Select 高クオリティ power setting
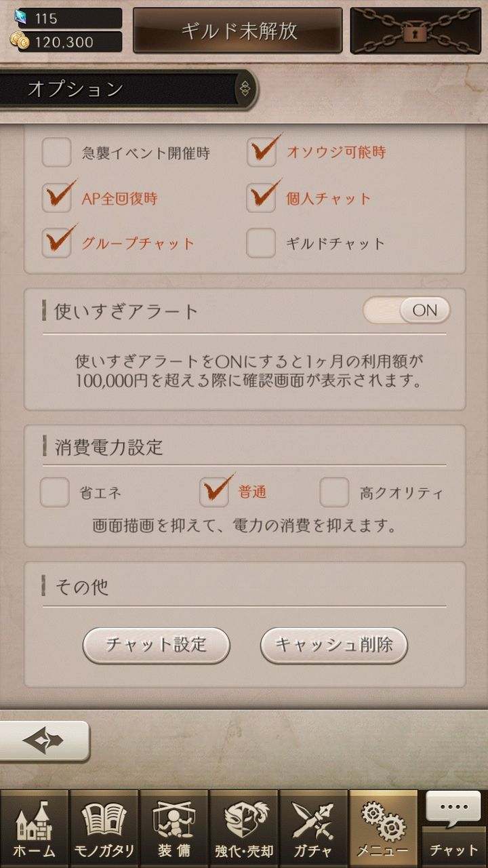 334,492
